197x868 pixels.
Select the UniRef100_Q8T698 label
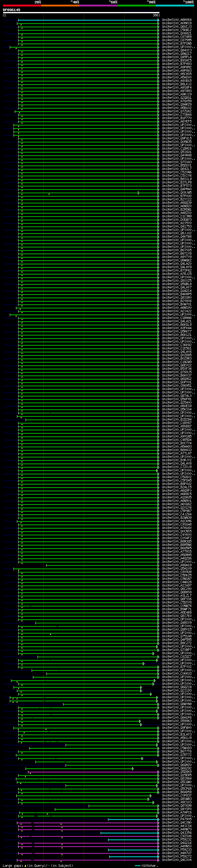[176, 805]
